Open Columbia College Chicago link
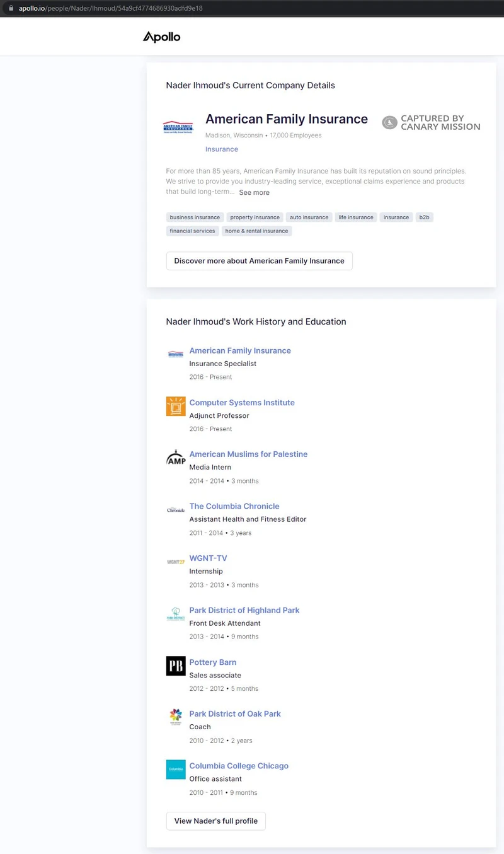504x854 pixels. 239,766
